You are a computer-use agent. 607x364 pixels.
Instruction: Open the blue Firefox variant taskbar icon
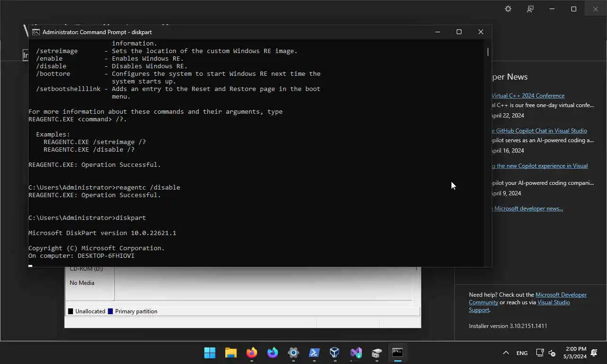(x=272, y=353)
